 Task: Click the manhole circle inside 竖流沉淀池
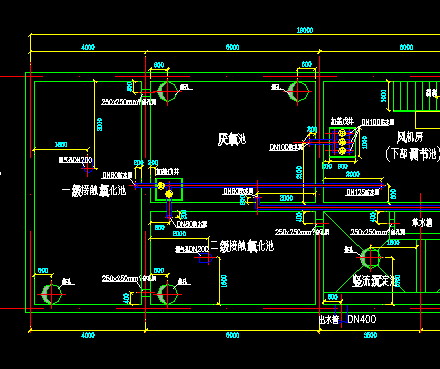tap(370, 258)
